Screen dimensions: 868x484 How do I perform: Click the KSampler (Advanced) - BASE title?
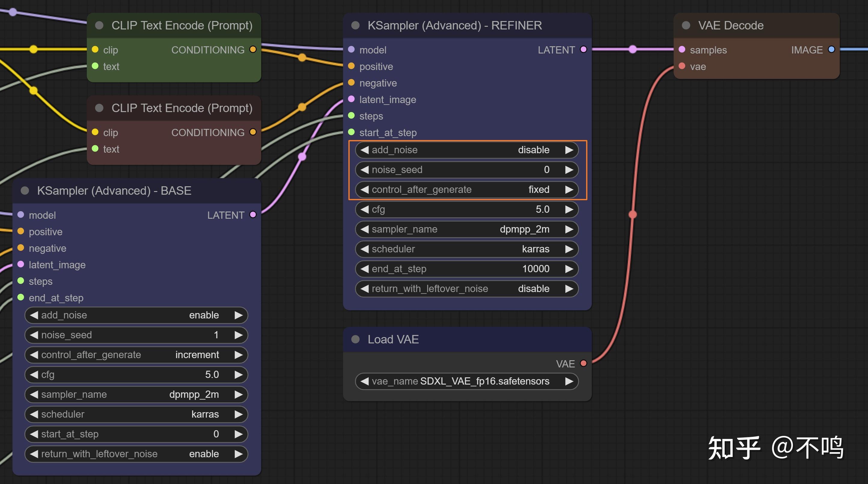[x=114, y=191]
